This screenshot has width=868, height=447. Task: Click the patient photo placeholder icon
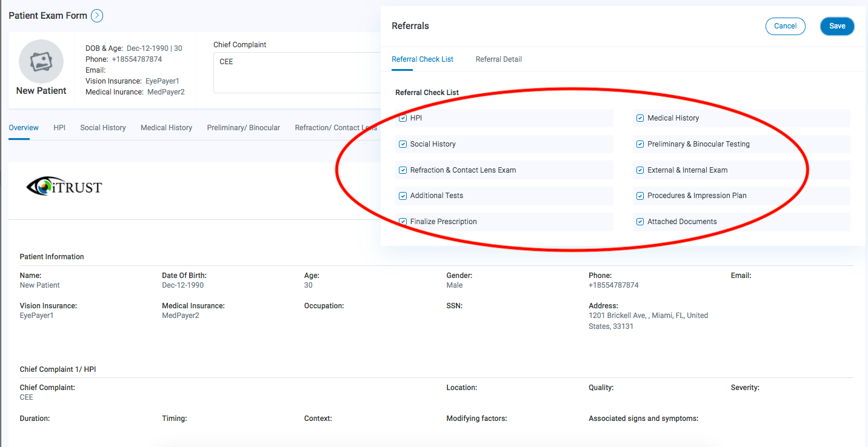pyautogui.click(x=41, y=61)
